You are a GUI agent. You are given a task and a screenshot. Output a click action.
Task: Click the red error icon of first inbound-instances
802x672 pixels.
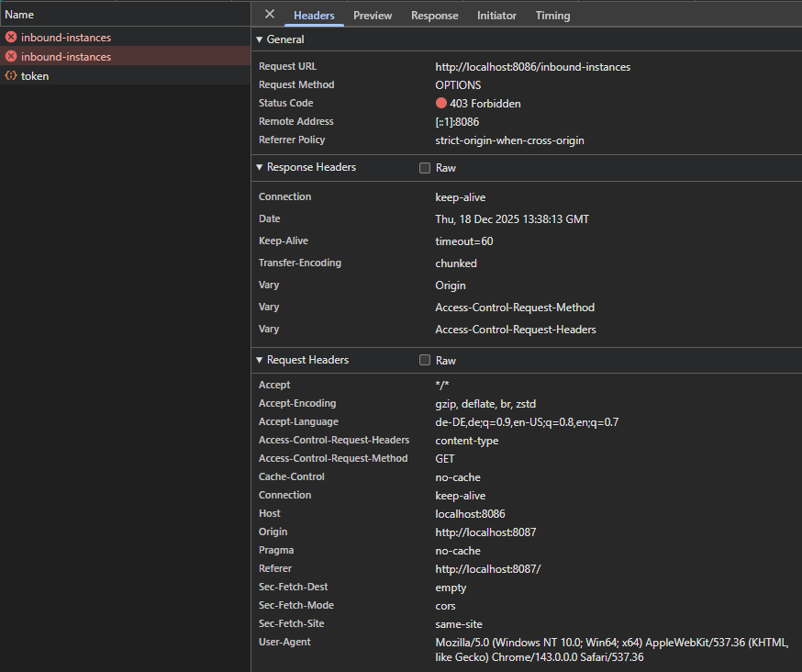11,38
